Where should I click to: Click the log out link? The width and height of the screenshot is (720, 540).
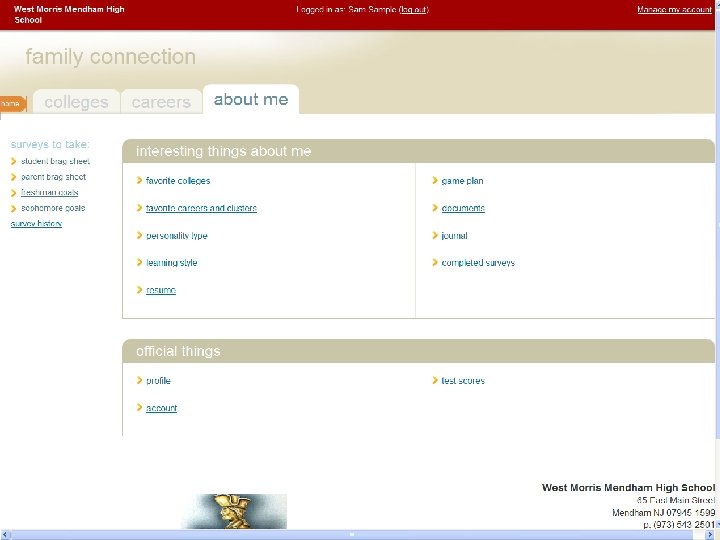click(414, 10)
